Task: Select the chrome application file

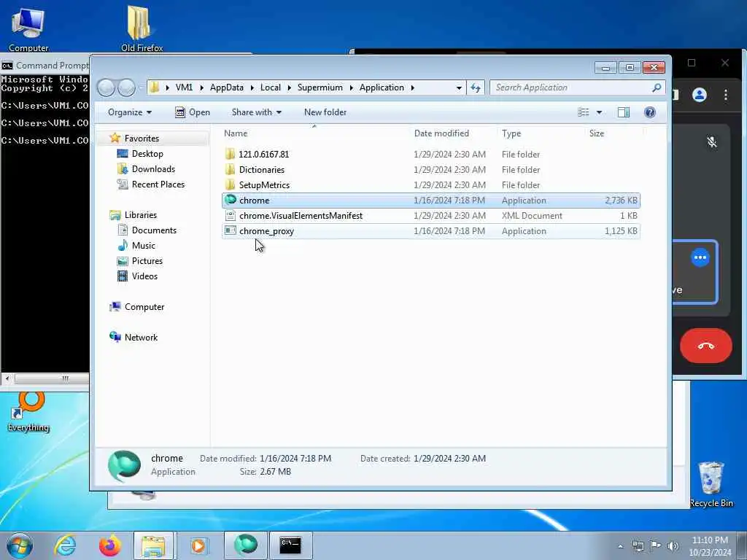Action: coord(430,201)
